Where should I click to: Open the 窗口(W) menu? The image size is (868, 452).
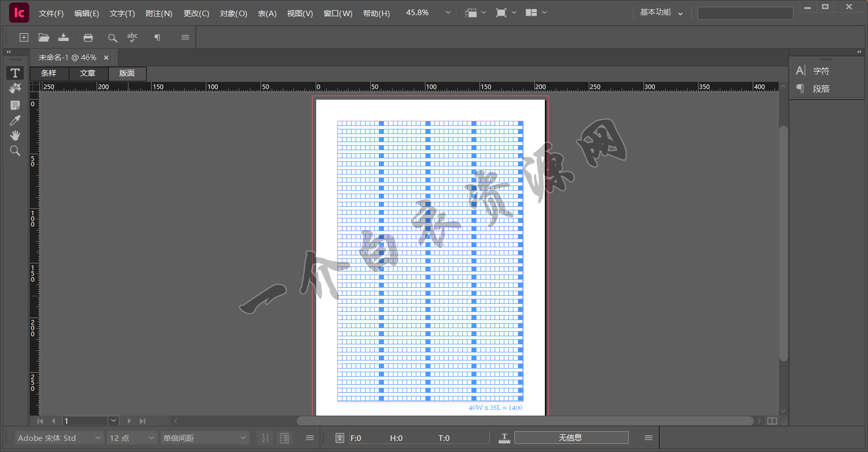point(337,13)
